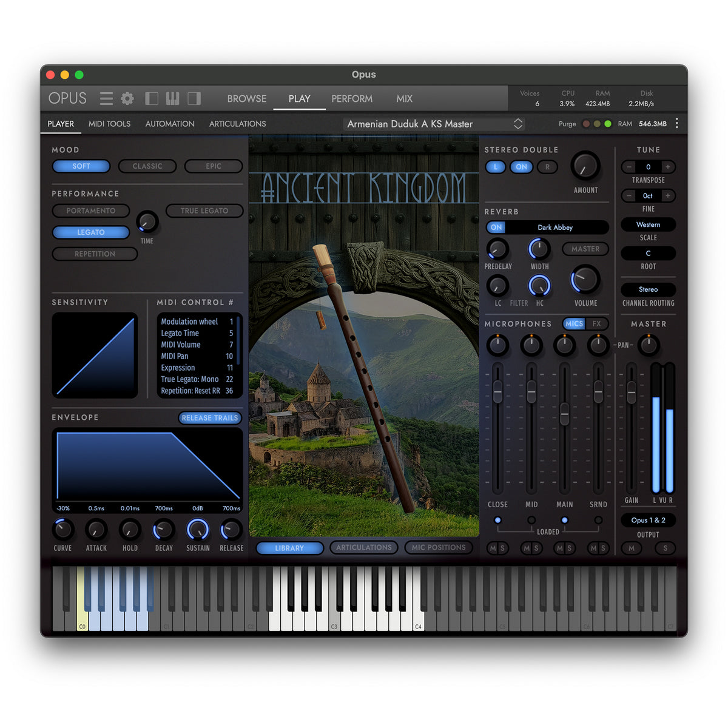Enable TRUE LEGATO performance mode
This screenshot has width=728, height=728.
pos(204,211)
